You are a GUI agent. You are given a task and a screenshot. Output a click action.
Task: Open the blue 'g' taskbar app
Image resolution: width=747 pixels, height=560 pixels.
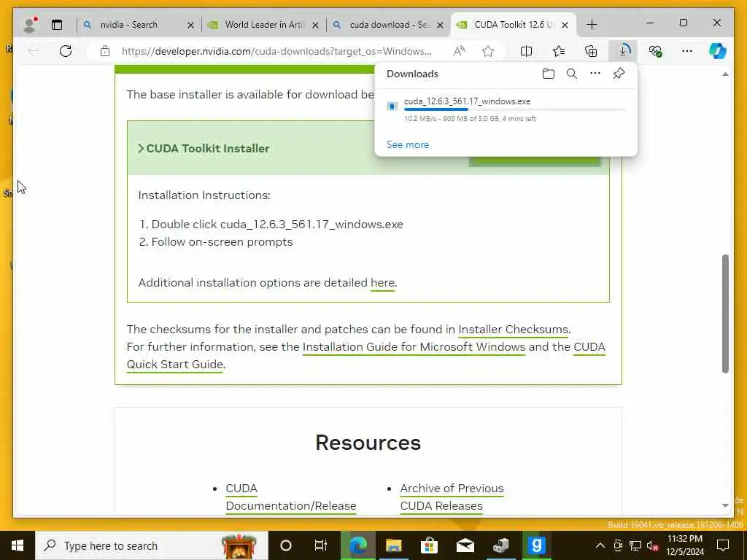coord(536,545)
